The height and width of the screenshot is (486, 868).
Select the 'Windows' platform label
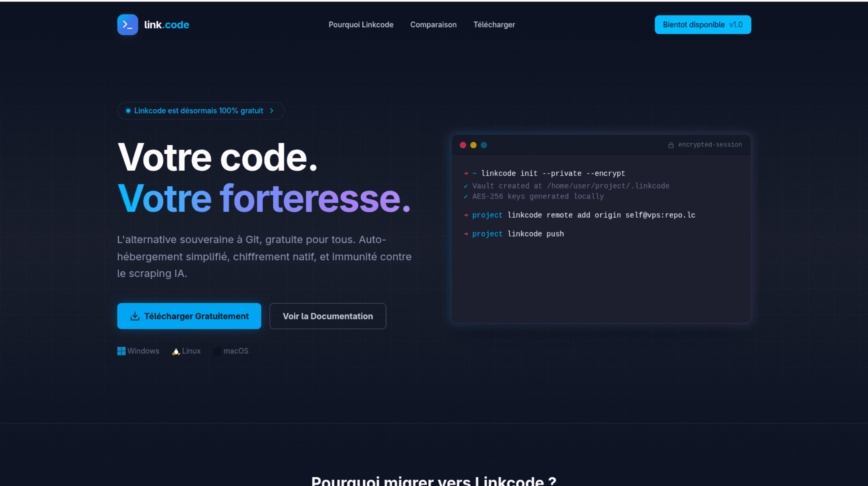point(143,351)
